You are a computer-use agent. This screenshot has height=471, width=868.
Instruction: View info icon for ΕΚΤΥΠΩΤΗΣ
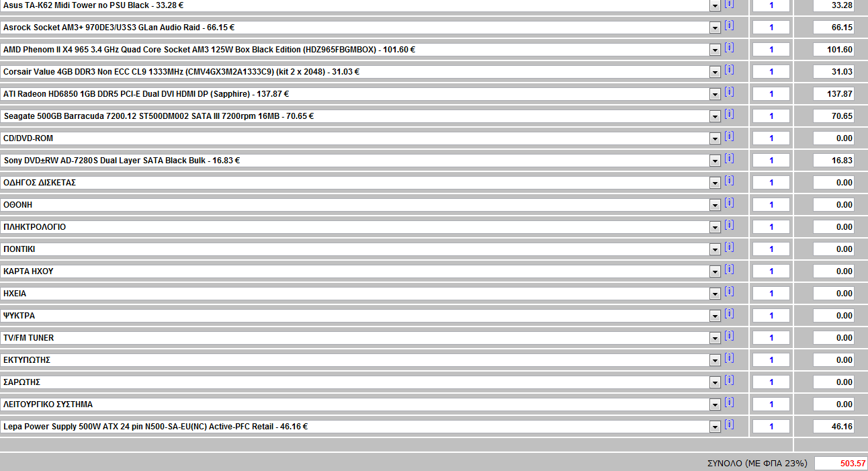point(729,358)
